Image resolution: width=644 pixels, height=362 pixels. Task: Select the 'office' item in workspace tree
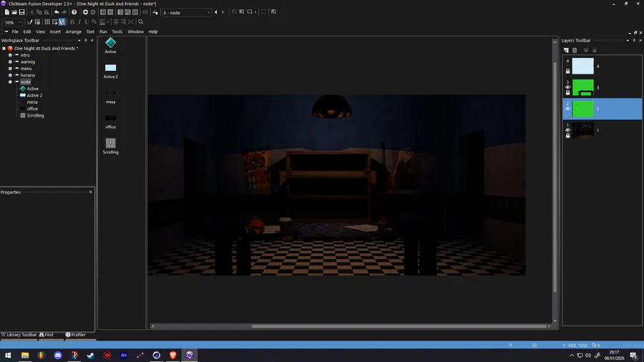[32, 109]
